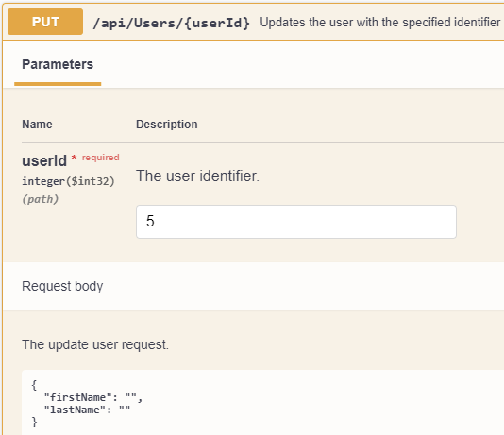Click the "firstName" line in JSON body

(92, 397)
